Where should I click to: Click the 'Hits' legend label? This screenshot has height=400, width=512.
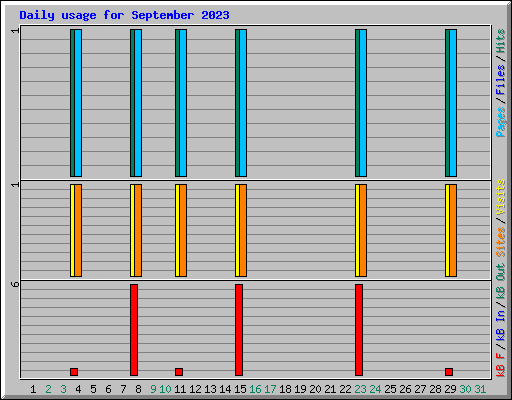tap(501, 41)
